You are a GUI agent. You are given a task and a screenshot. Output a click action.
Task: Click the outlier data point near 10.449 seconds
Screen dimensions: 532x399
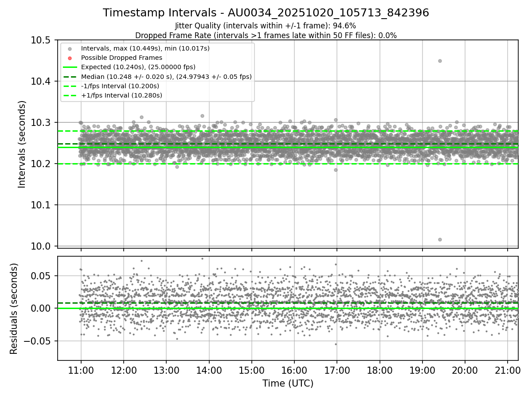(440, 61)
